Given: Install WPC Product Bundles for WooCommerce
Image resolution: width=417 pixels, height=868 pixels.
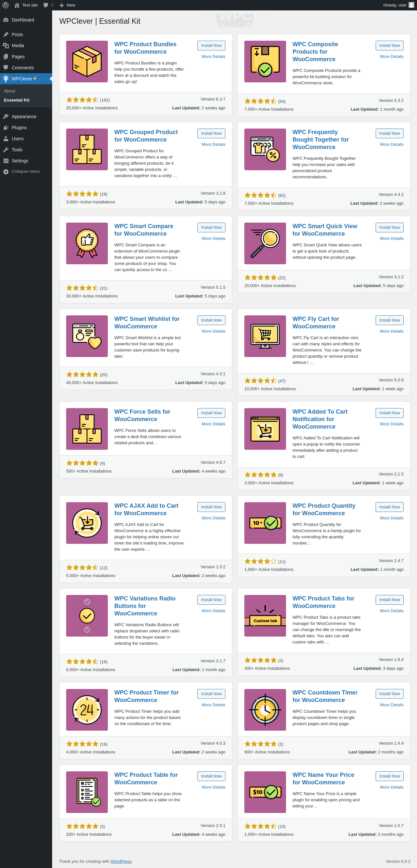Looking at the screenshot, I should (x=211, y=46).
